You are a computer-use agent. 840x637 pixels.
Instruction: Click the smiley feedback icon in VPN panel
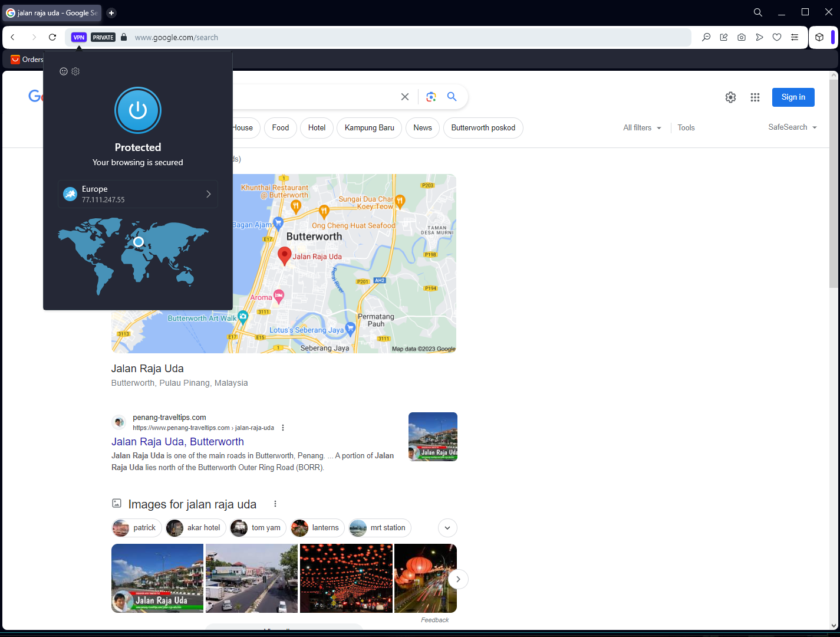(x=64, y=71)
